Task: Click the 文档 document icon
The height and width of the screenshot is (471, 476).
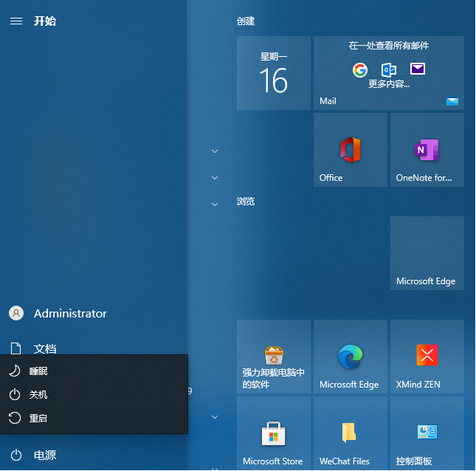Action: pos(15,348)
